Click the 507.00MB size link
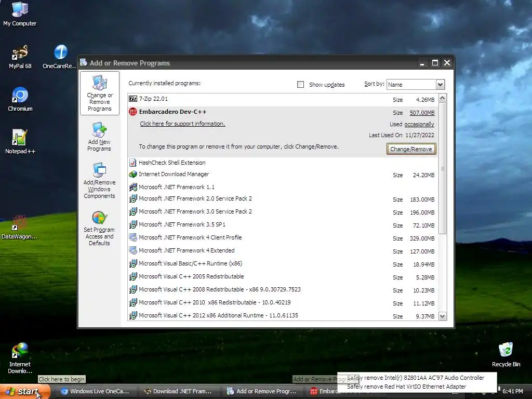Image resolution: width=532 pixels, height=399 pixels. 422,113
